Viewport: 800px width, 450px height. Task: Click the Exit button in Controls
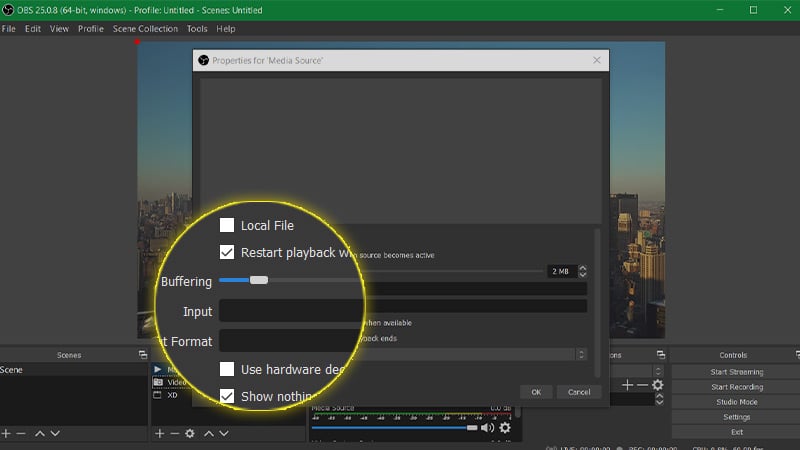pos(737,432)
